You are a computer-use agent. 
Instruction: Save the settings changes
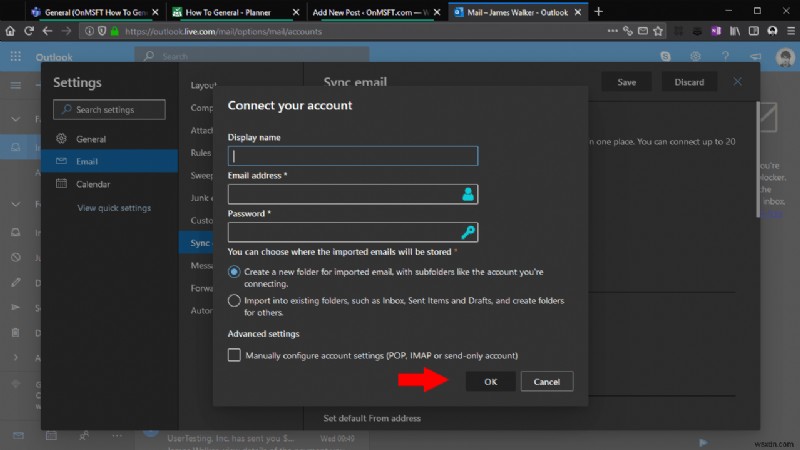(x=627, y=82)
